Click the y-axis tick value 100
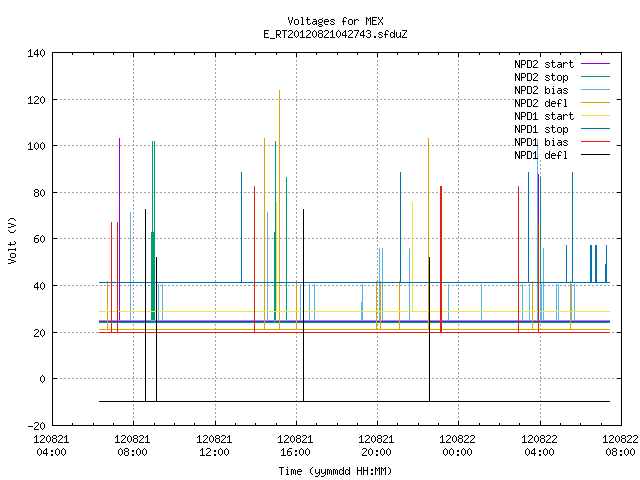The width and height of the screenshot is (640, 480). pyautogui.click(x=36, y=146)
